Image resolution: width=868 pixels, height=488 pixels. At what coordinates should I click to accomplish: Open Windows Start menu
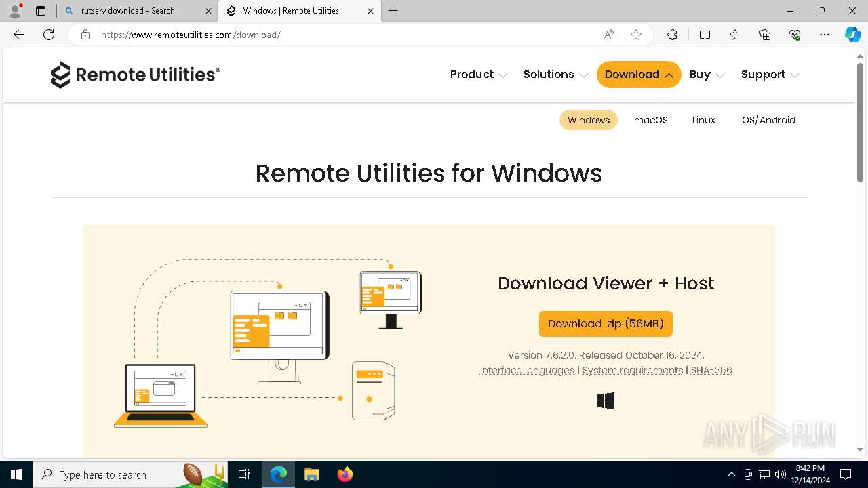click(x=16, y=474)
